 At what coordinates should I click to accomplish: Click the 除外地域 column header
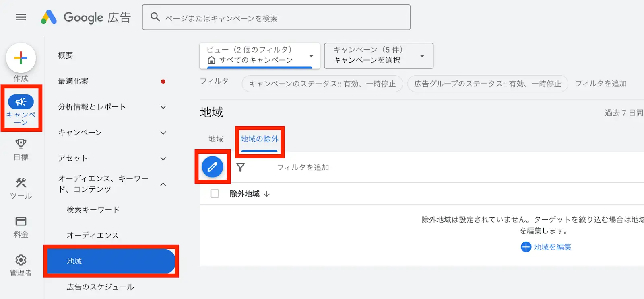click(x=245, y=194)
